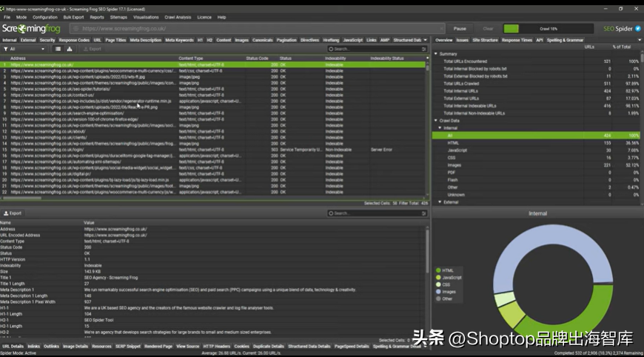
Task: Pause the crawl
Action: pos(460,29)
